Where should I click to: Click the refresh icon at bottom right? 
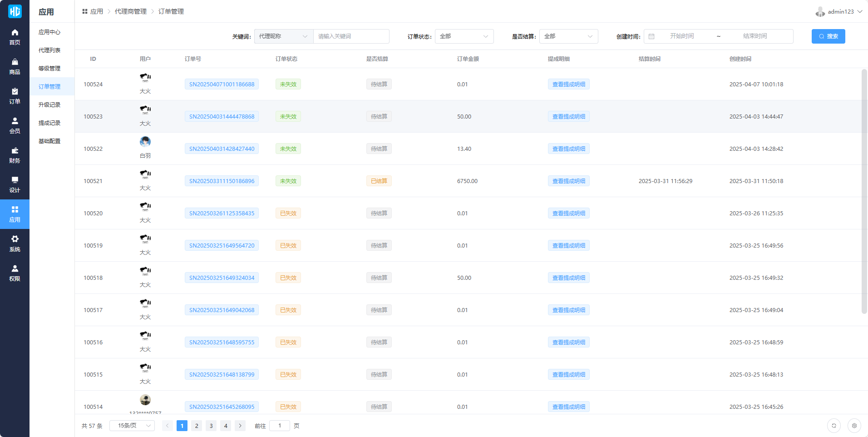[833, 426]
